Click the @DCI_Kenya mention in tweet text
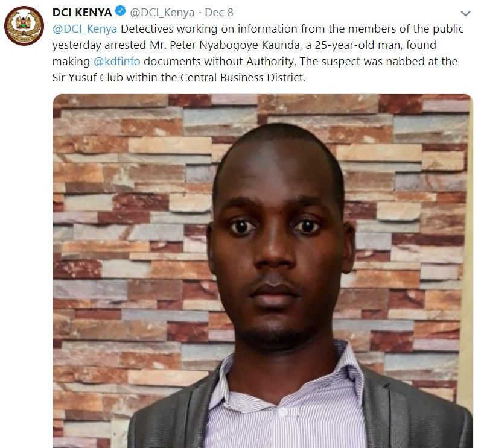The width and height of the screenshot is (481, 448). [84, 29]
